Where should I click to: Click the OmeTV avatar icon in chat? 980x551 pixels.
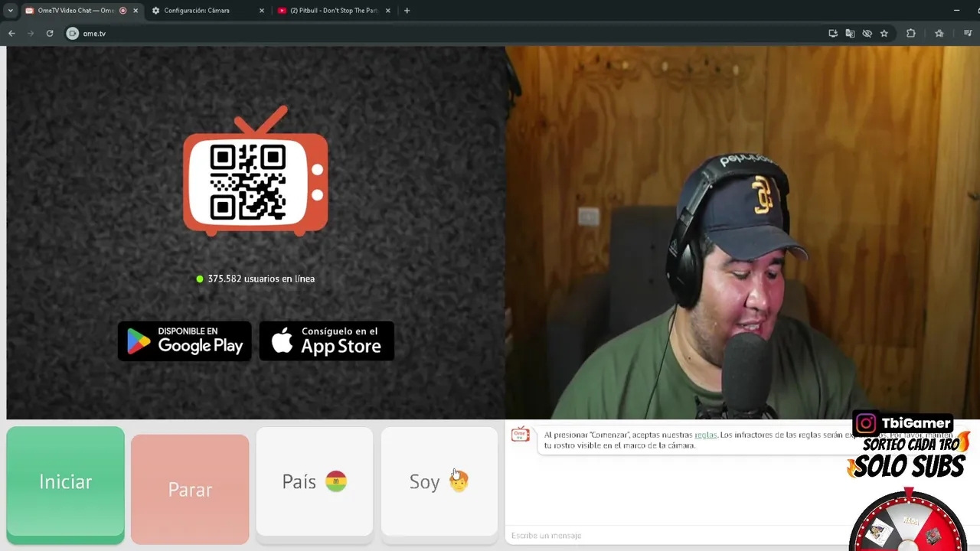[x=521, y=435]
